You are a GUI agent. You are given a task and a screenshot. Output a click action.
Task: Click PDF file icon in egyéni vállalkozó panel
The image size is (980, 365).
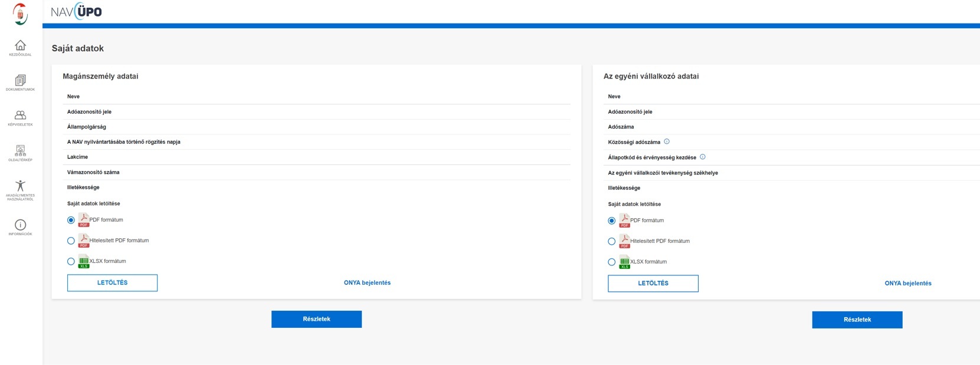pos(624,221)
